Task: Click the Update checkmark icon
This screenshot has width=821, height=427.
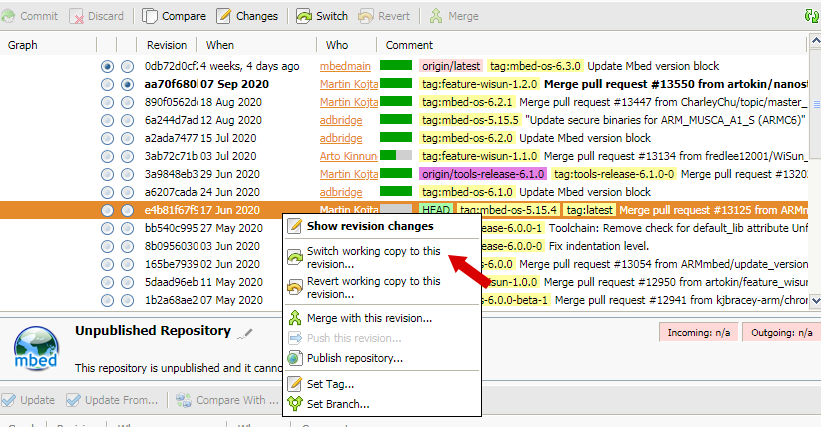Action: click(8, 400)
